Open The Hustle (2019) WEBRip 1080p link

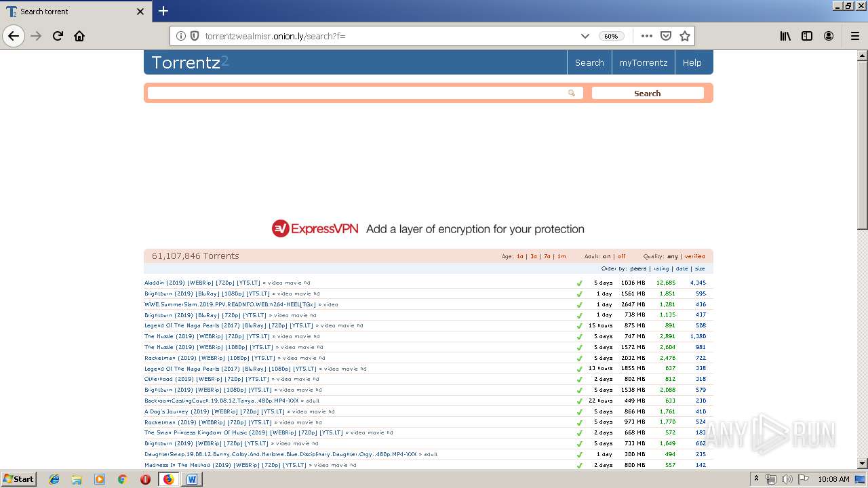[x=210, y=347]
